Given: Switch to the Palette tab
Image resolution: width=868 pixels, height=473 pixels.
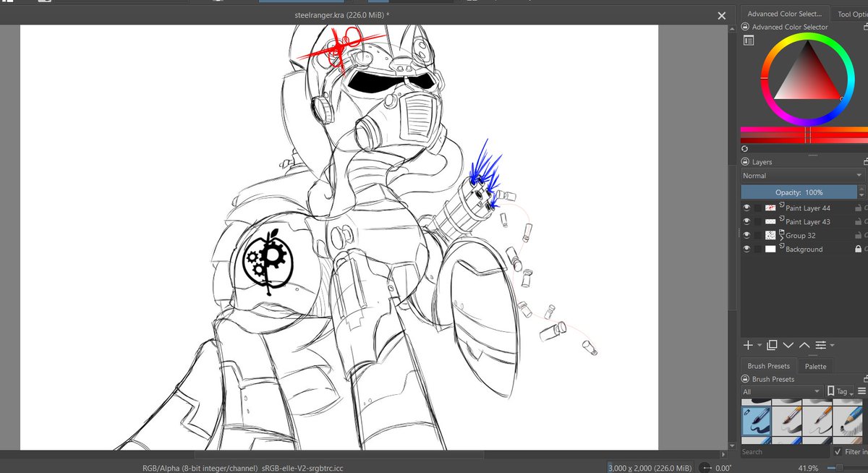Looking at the screenshot, I should (815, 366).
